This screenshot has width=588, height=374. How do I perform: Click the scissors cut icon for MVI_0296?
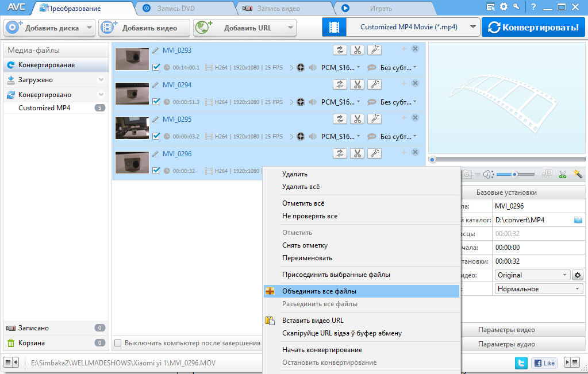pyautogui.click(x=357, y=153)
